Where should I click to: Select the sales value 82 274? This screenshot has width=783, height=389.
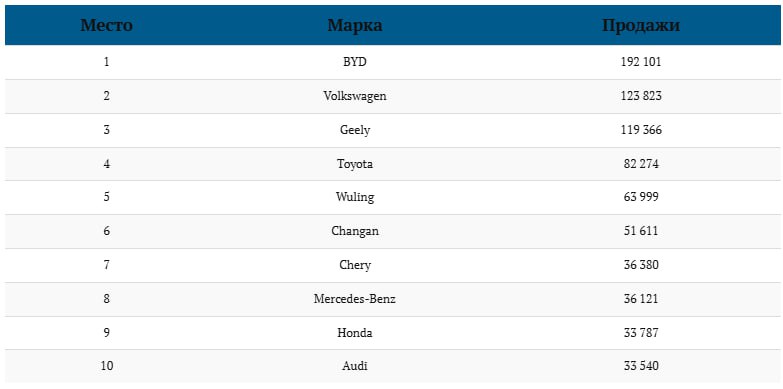641,164
